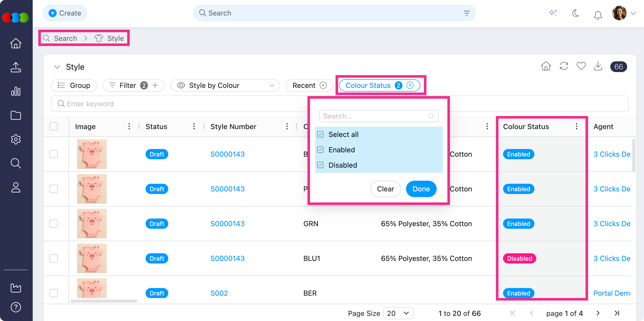Click the upload icon in the left sidebar
This screenshot has width=644, height=321.
[16, 67]
